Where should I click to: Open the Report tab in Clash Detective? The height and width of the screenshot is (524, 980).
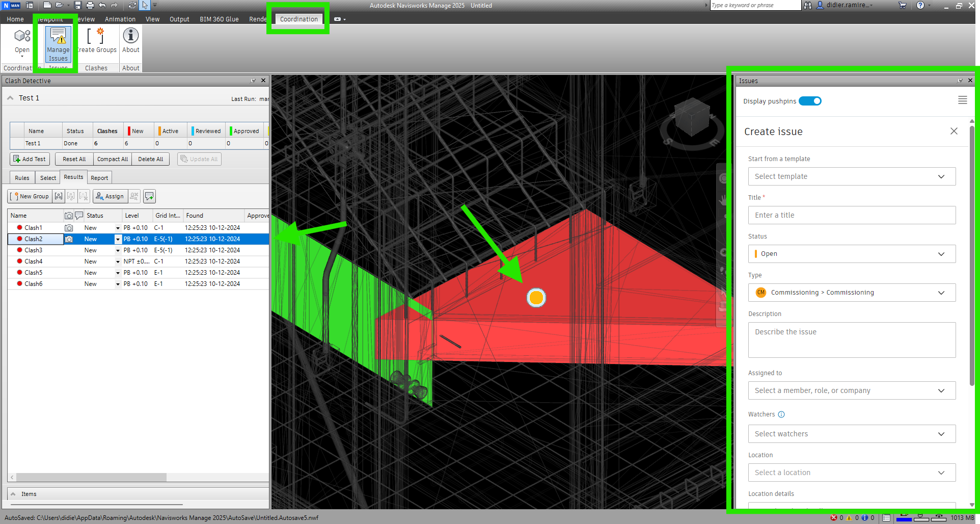pyautogui.click(x=99, y=178)
